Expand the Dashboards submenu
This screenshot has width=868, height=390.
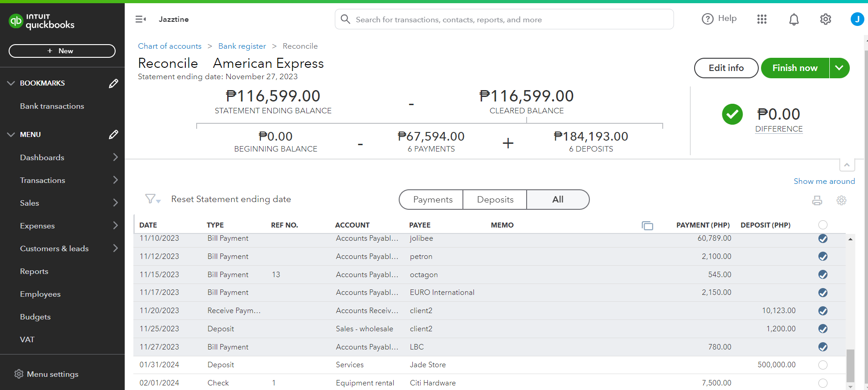coord(115,157)
